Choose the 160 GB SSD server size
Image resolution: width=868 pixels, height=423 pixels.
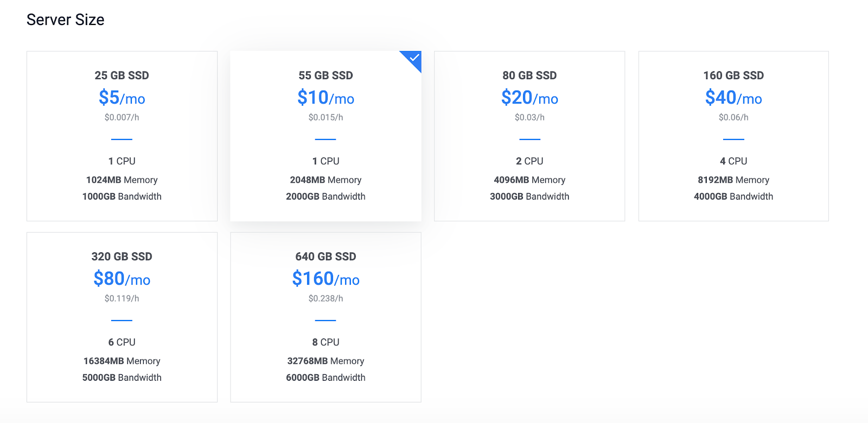tap(733, 136)
